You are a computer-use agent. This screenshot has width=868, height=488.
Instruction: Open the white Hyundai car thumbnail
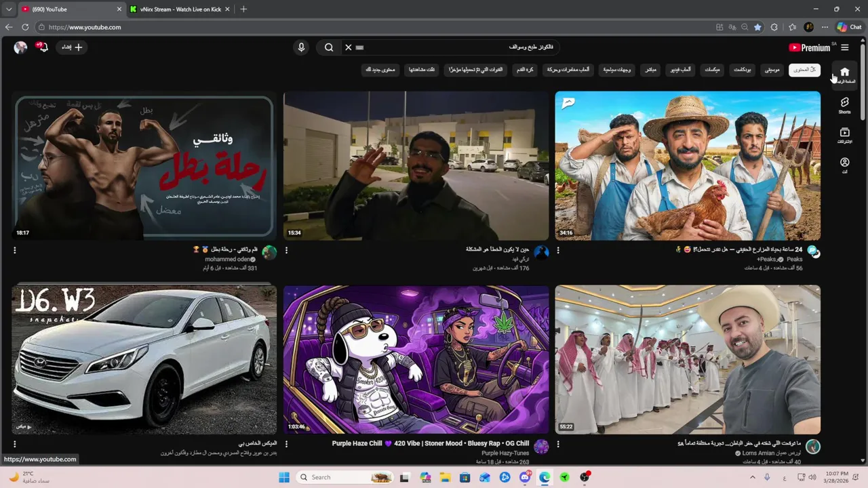pyautogui.click(x=144, y=359)
